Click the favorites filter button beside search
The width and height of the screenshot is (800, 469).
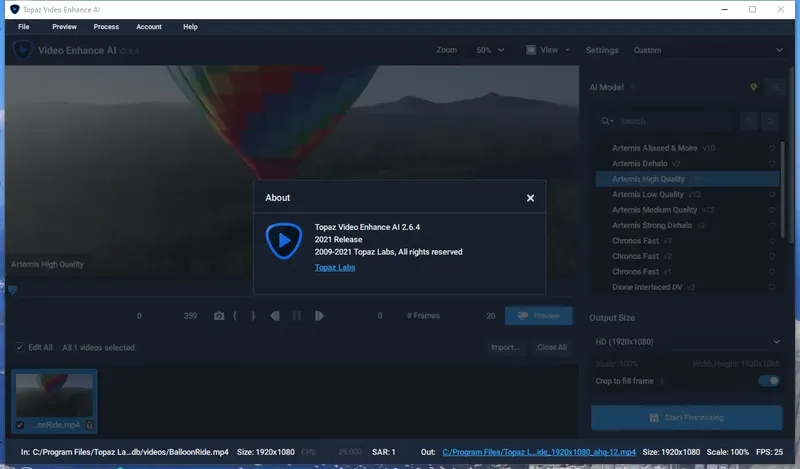coord(748,121)
